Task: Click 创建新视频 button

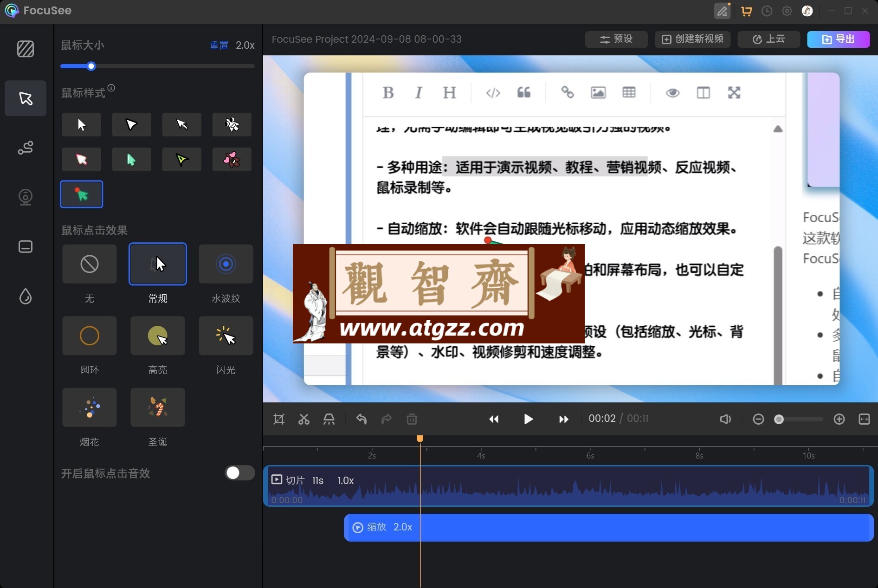Action: click(692, 39)
